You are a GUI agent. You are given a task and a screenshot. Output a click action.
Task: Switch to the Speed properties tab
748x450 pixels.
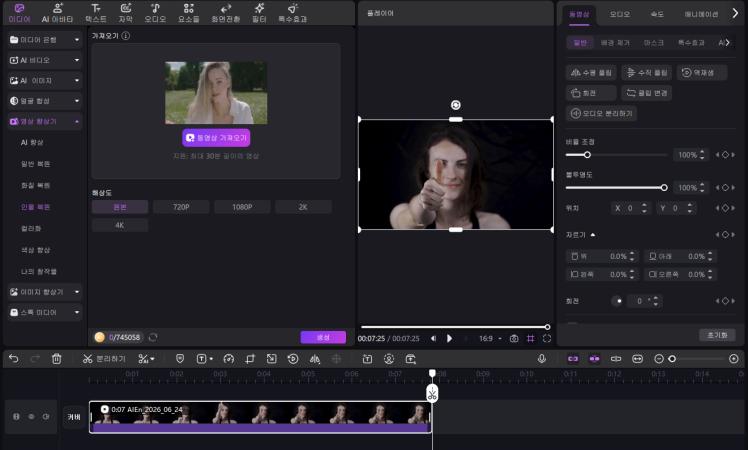pyautogui.click(x=657, y=14)
